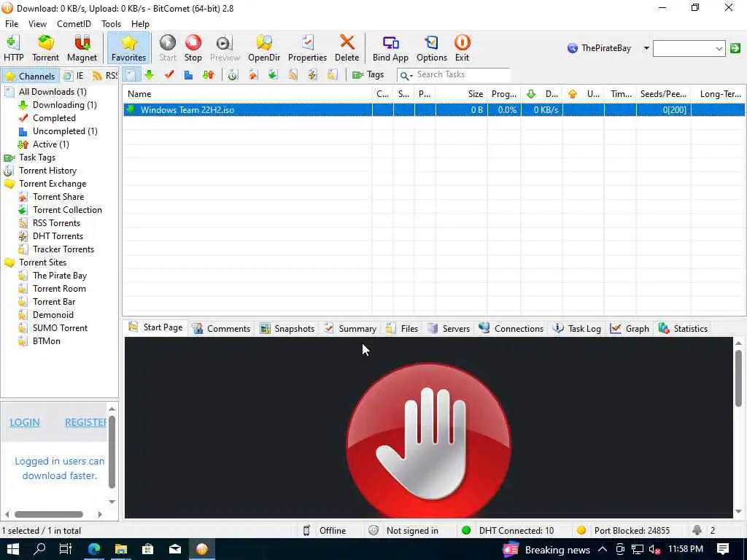Stop the selected task

pos(193,48)
